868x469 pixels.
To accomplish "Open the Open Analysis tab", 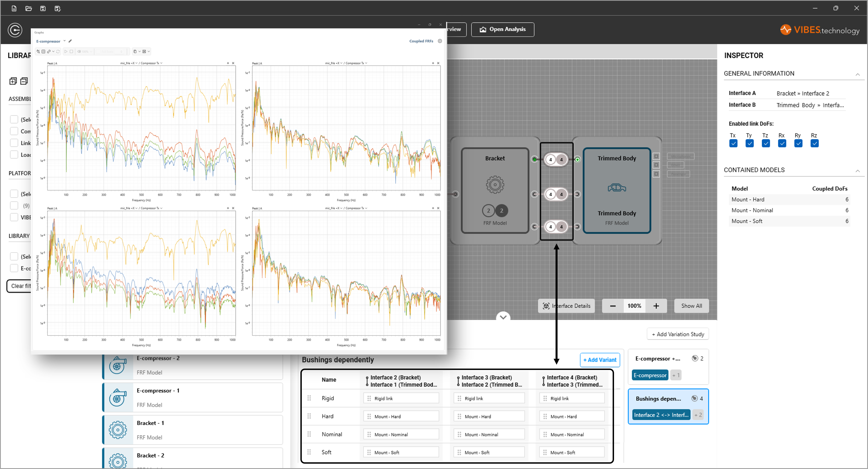I will tap(502, 29).
